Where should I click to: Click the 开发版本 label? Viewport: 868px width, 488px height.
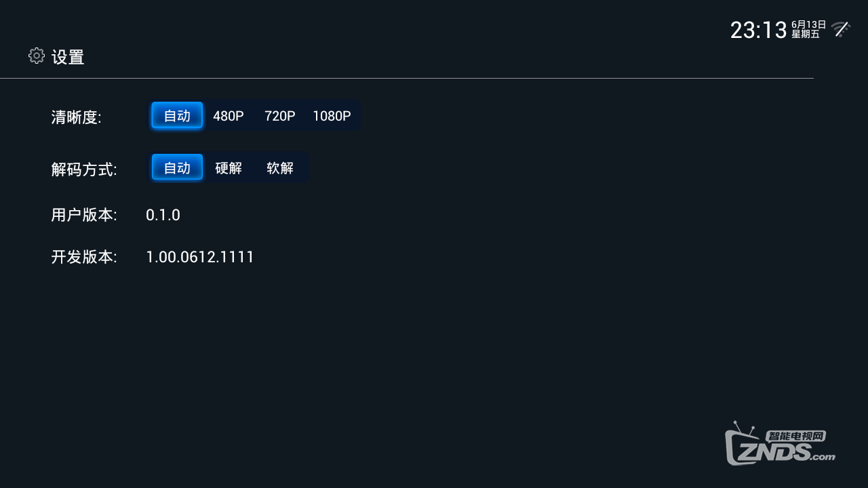tap(84, 258)
